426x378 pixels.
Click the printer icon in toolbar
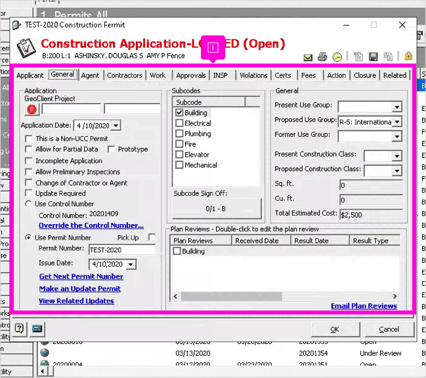coord(322,57)
